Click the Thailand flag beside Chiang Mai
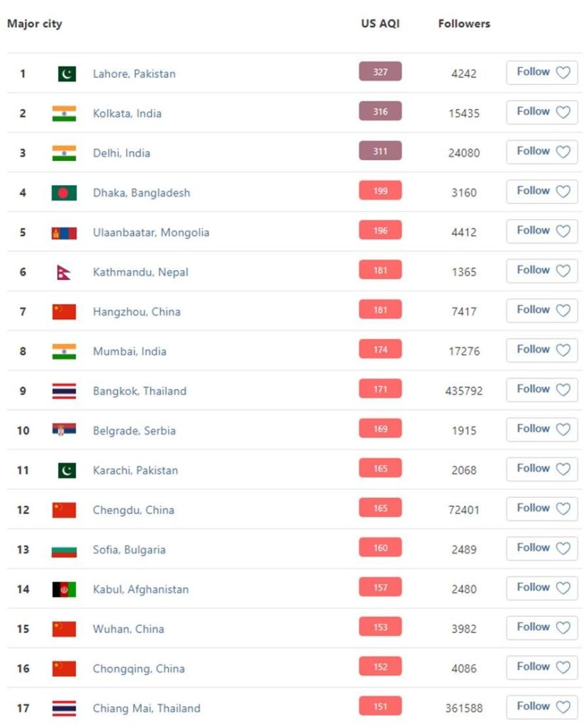This screenshot has width=588, height=726. coord(64,708)
